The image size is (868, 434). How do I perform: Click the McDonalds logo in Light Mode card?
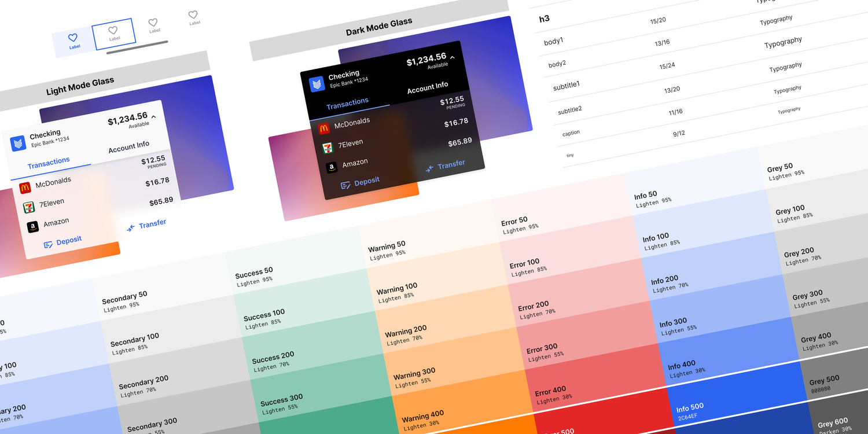pos(24,187)
